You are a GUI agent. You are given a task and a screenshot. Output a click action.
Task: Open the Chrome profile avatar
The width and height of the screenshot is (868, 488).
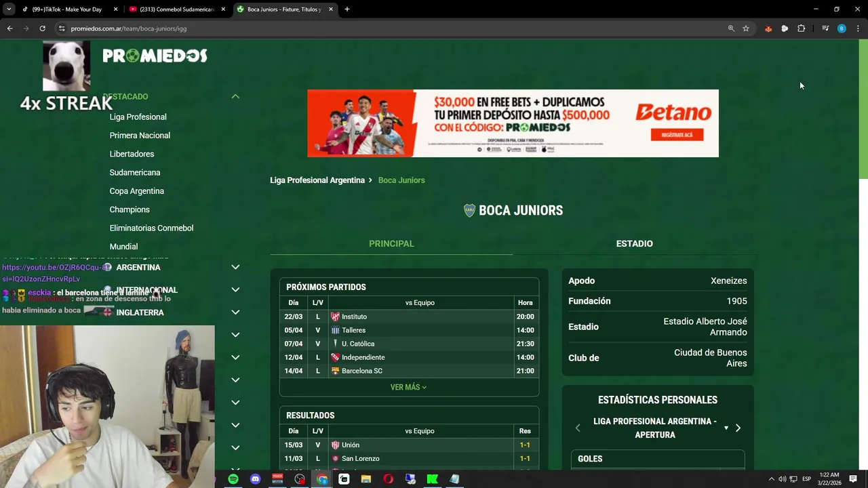(842, 28)
